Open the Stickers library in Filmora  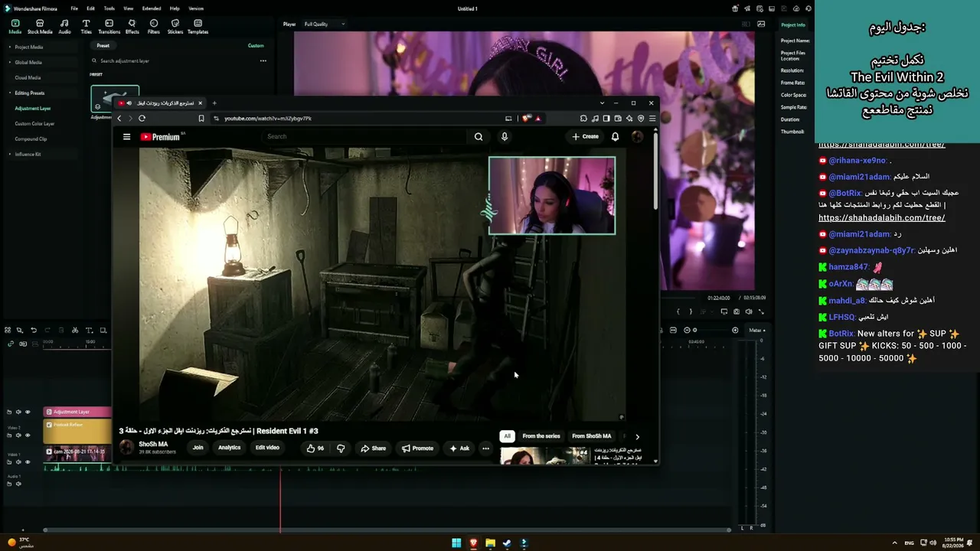(175, 27)
